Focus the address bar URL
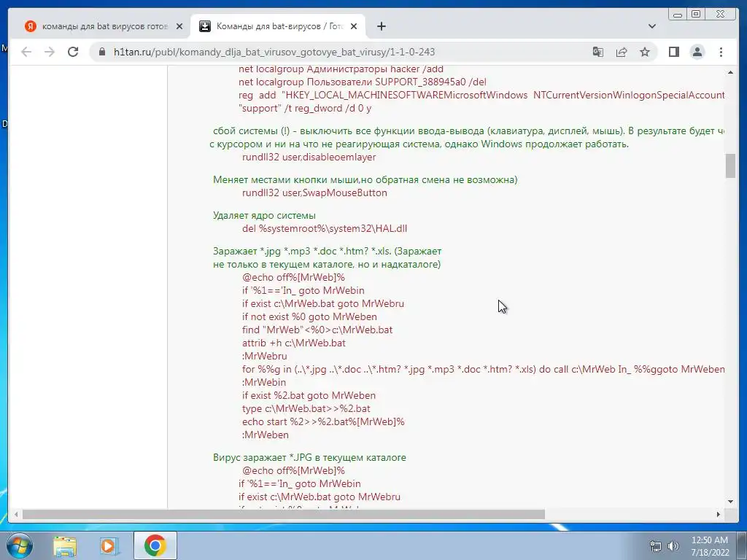This screenshot has width=747, height=560. 274,52
